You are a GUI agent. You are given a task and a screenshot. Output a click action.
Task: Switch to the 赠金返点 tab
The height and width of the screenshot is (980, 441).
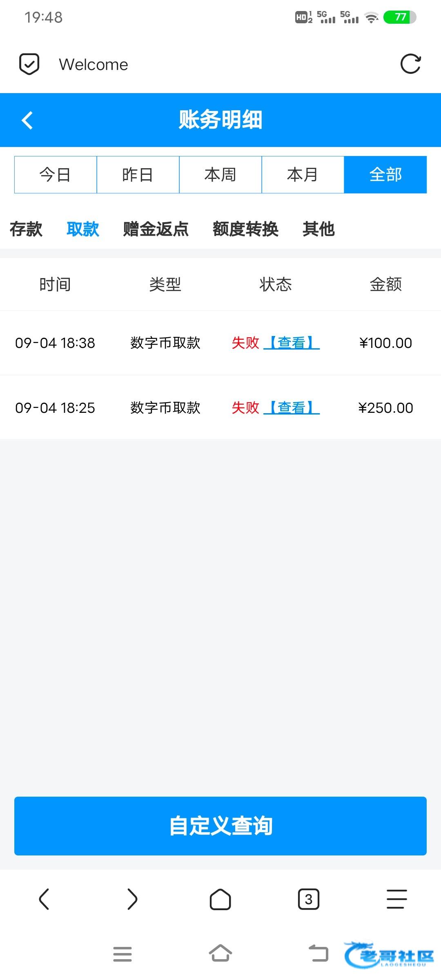coord(156,229)
